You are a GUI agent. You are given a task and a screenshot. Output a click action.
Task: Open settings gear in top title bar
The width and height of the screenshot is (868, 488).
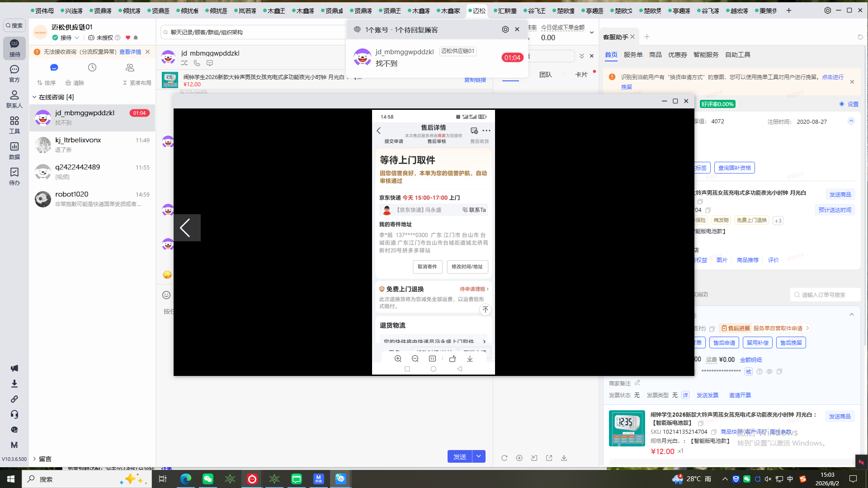pyautogui.click(x=828, y=10)
